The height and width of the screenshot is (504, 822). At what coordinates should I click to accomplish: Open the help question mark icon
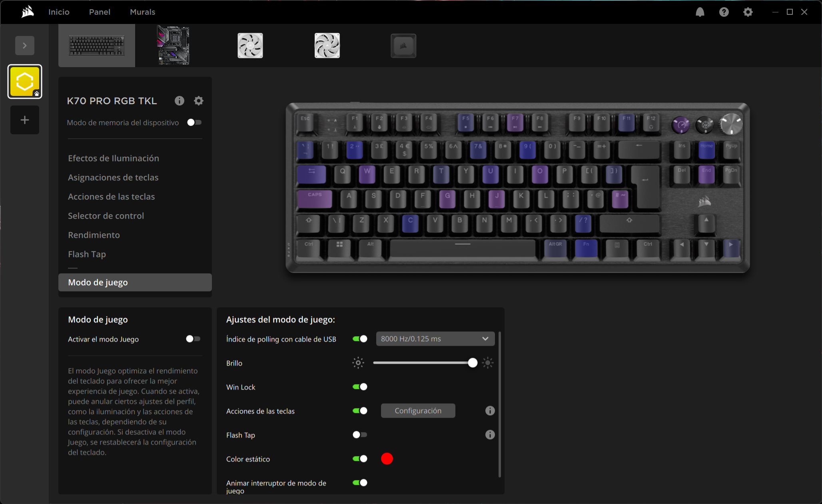pyautogui.click(x=724, y=12)
